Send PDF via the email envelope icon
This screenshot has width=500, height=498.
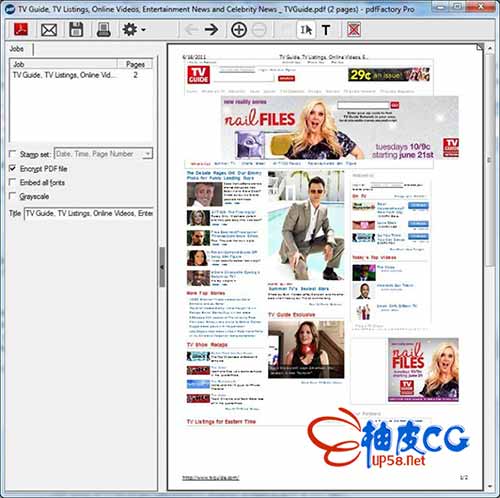click(49, 30)
